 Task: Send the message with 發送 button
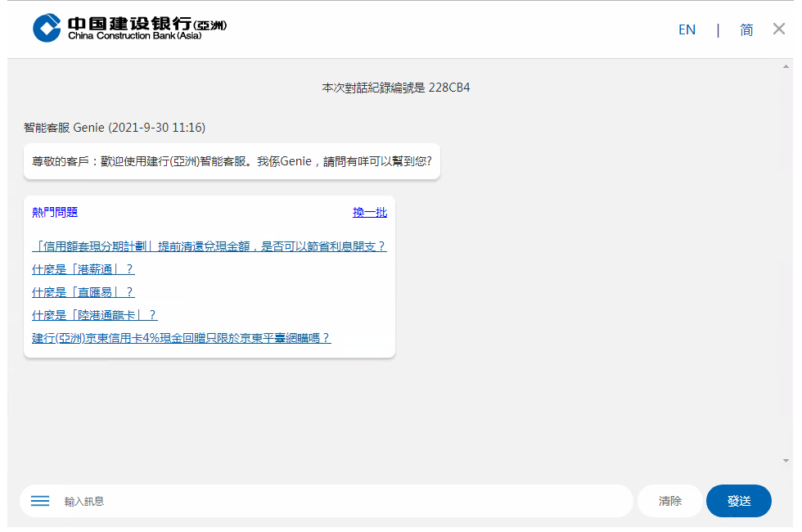pos(738,501)
